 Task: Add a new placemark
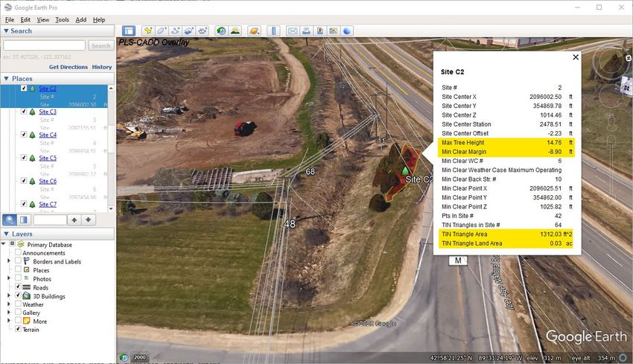(148, 31)
